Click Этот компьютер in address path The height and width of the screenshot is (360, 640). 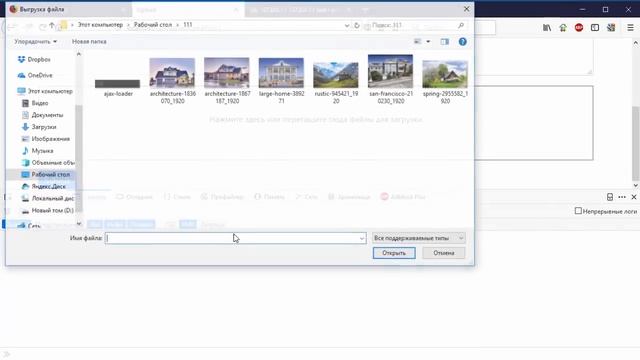pos(100,25)
